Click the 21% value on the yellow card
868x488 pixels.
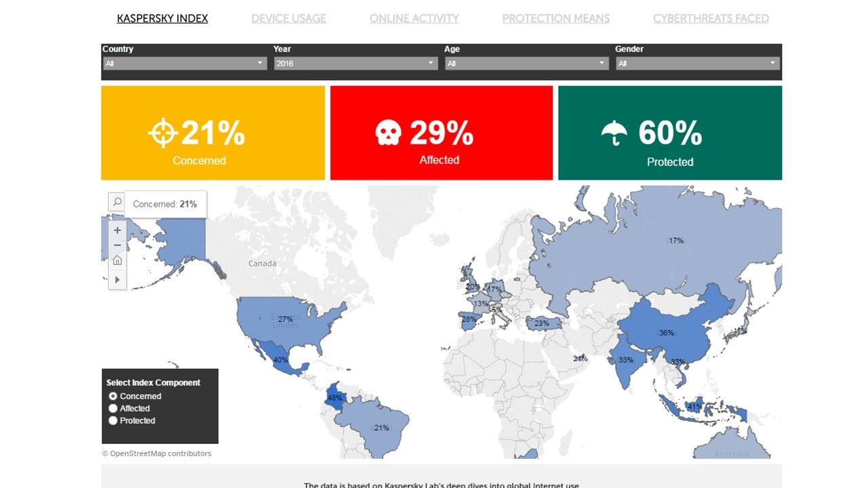pos(213,133)
